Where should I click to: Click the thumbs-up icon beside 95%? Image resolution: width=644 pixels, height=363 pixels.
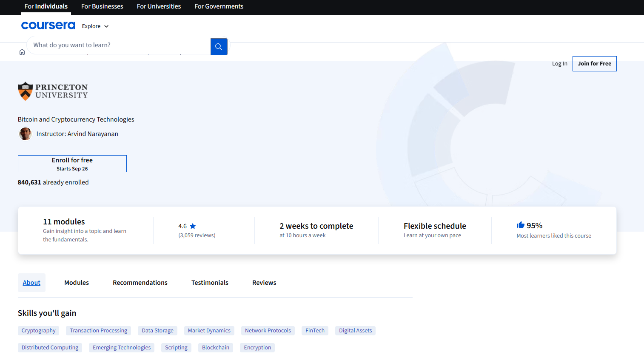pyautogui.click(x=520, y=225)
